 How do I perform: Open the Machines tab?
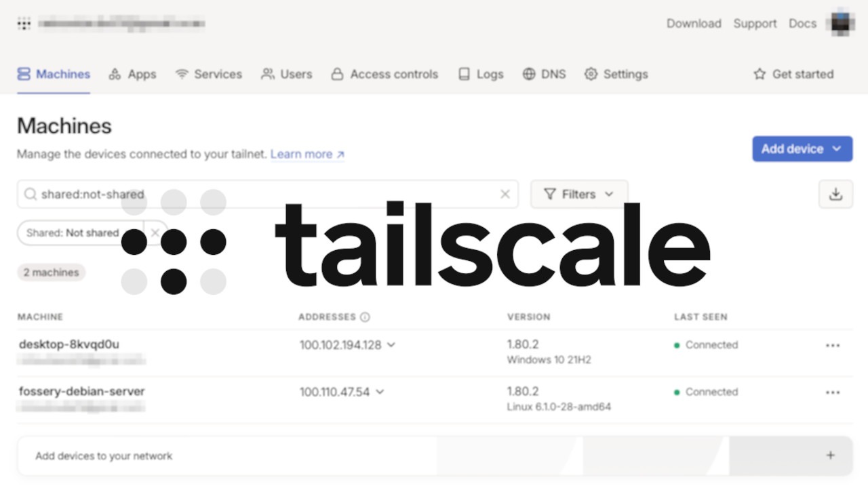click(x=54, y=75)
